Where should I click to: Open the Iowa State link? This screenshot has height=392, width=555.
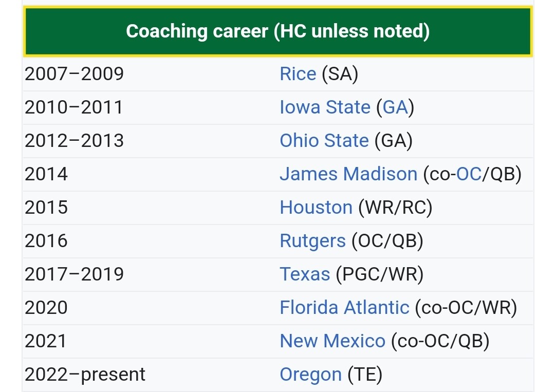click(x=325, y=107)
